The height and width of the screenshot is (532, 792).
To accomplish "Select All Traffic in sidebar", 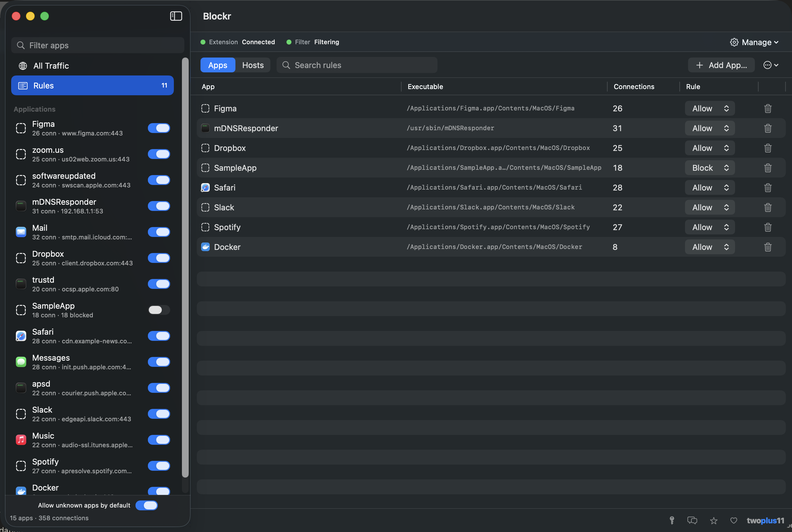I will point(92,66).
